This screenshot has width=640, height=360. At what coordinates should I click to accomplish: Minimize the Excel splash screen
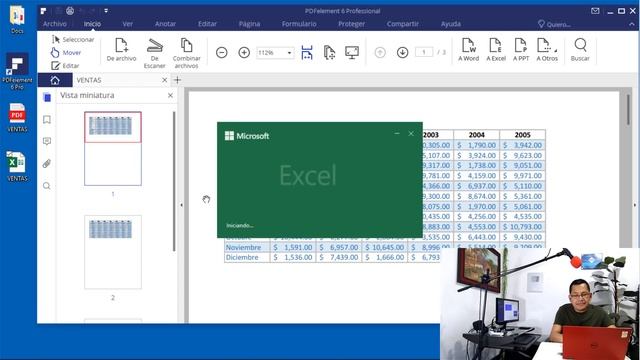pos(397,133)
